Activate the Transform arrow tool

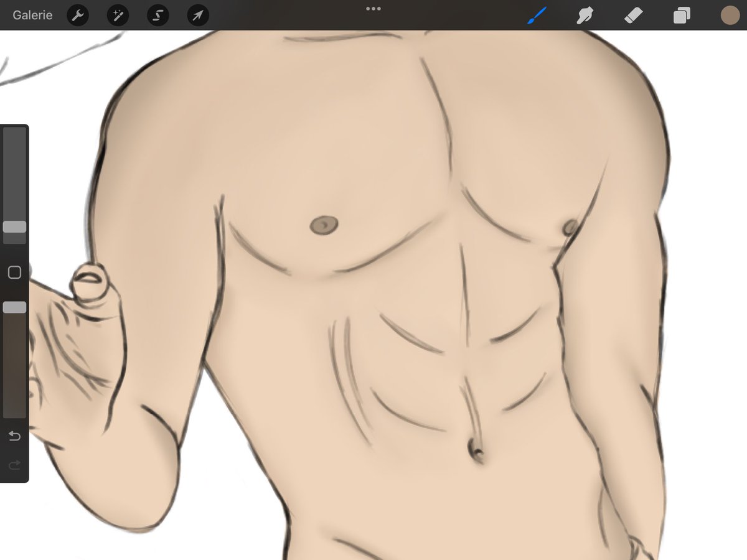[198, 16]
